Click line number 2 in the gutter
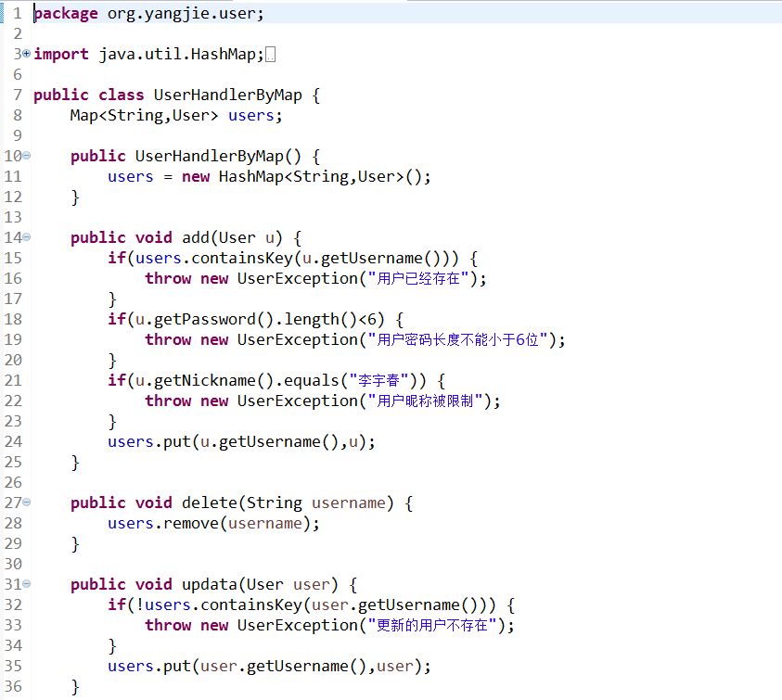The image size is (782, 700). pos(18,34)
